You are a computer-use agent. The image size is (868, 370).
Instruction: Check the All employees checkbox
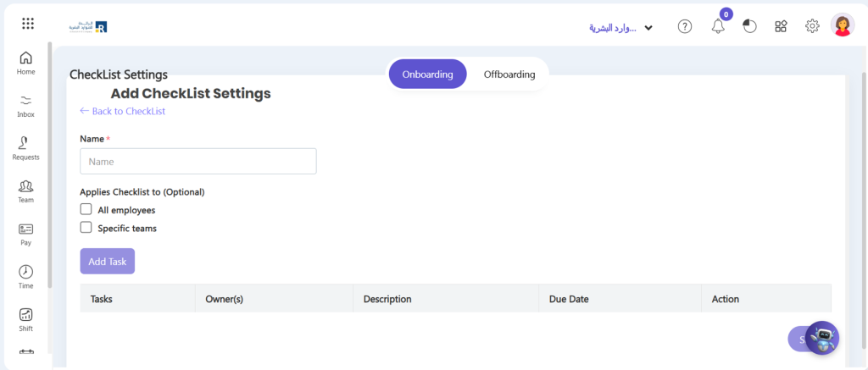click(86, 210)
